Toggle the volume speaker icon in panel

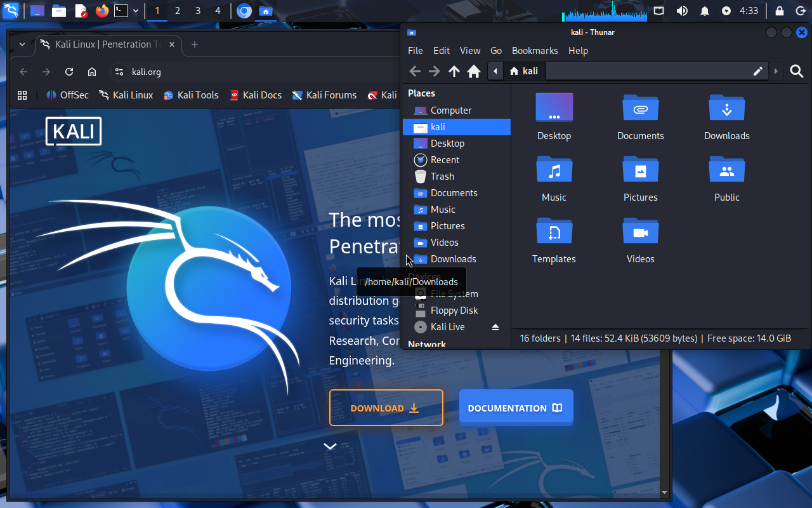pos(682,11)
